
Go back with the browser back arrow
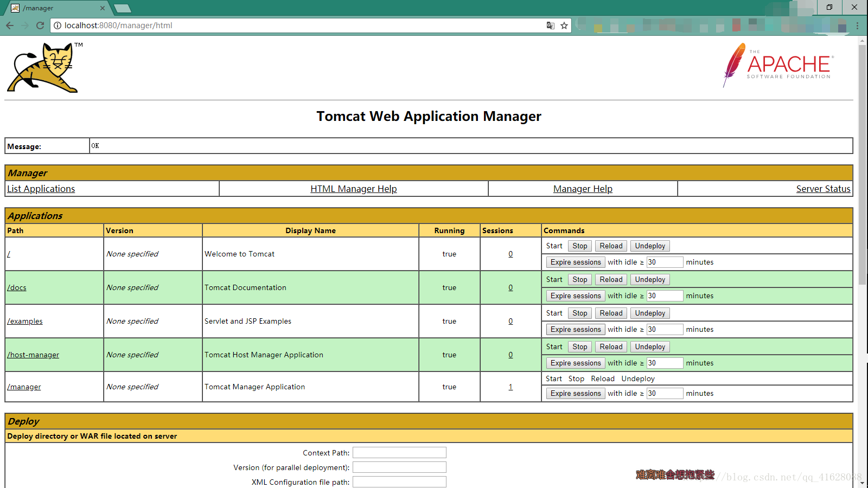(10, 25)
